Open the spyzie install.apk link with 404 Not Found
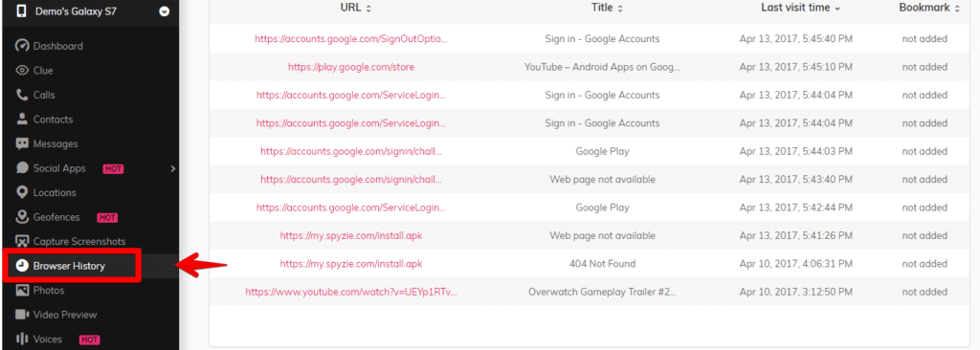The image size is (980, 350). point(351,264)
